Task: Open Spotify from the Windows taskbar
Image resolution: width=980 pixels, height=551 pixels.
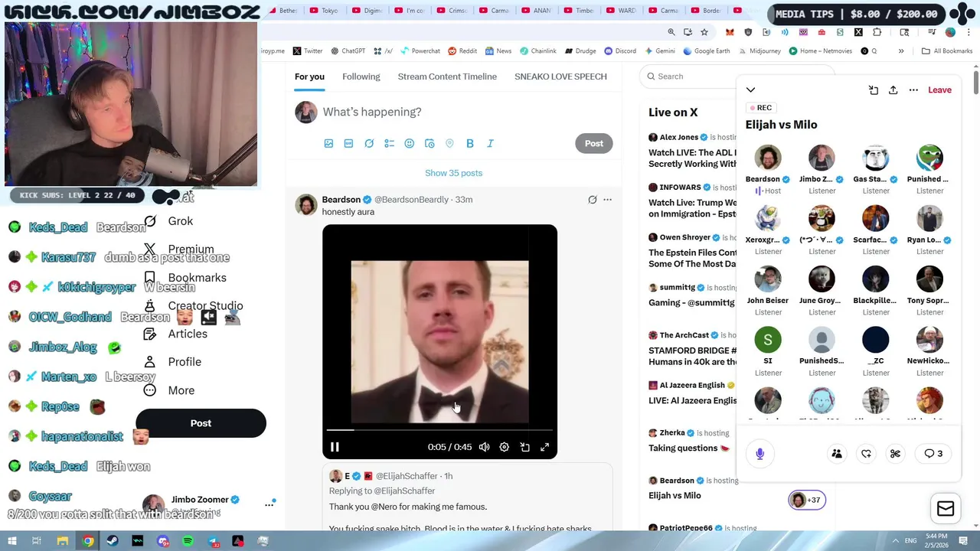Action: 188,541
